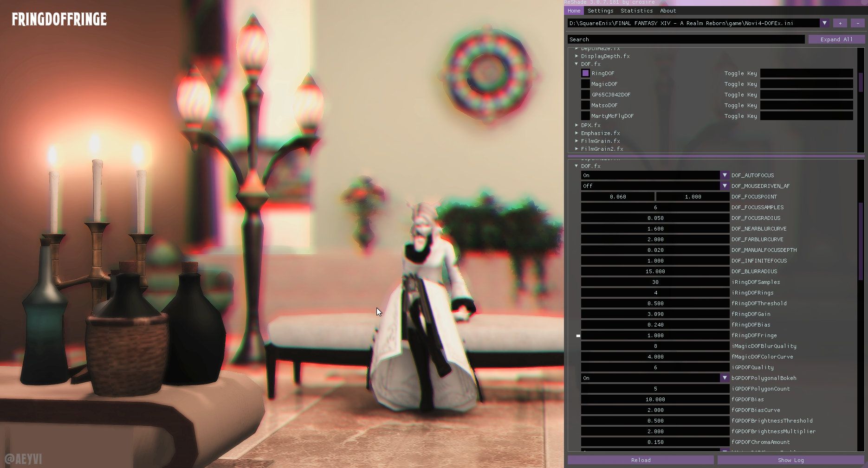
Task: Adjust iRingDOFRings value slider
Action: pyautogui.click(x=655, y=293)
